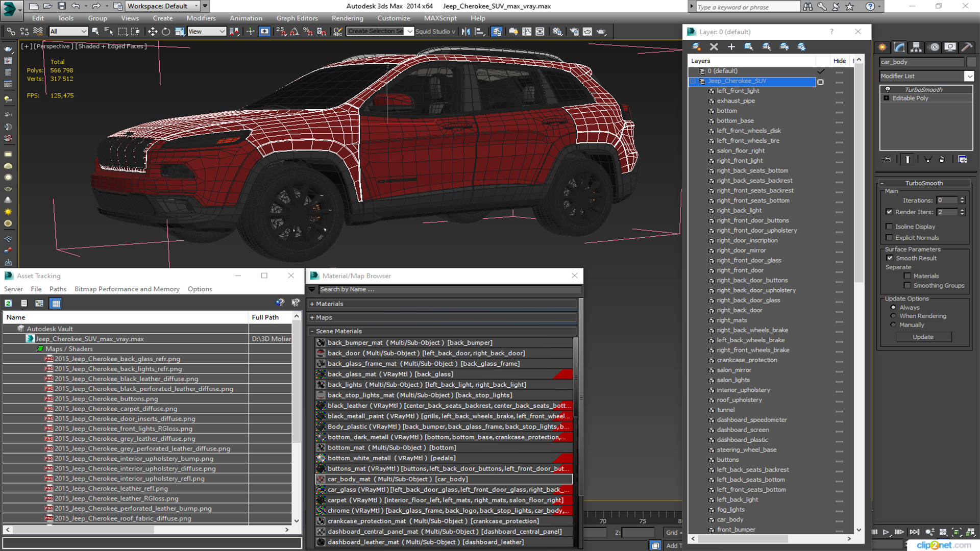The height and width of the screenshot is (551, 980).
Task: Increase the Iterations spinner value
Action: 962,198
